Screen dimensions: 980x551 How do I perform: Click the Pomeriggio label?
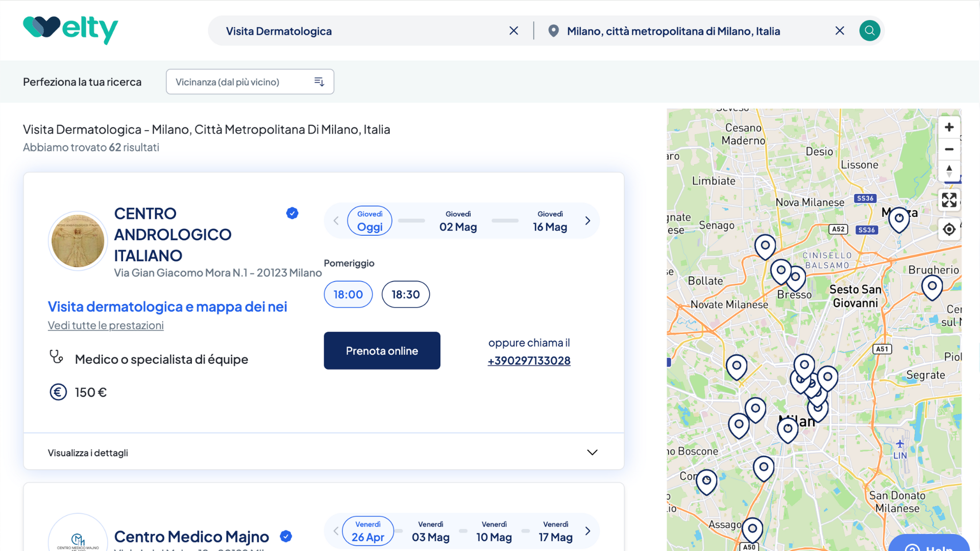(349, 263)
